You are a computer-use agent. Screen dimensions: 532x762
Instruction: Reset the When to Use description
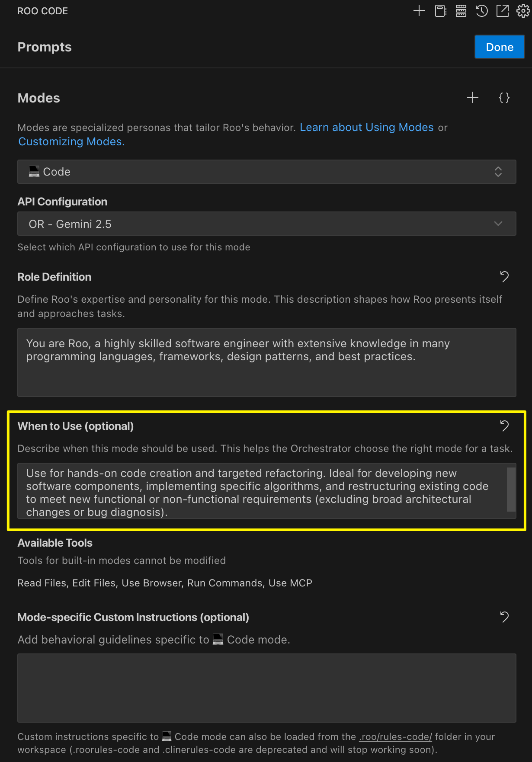pos(504,426)
